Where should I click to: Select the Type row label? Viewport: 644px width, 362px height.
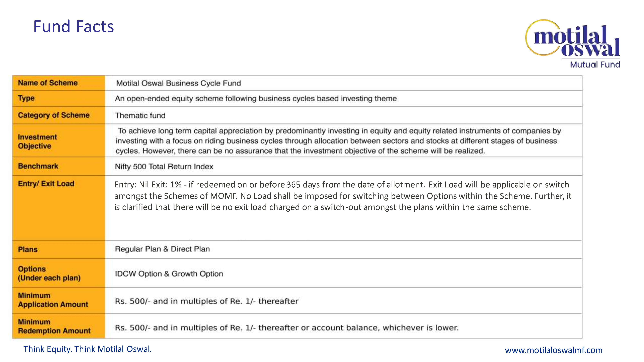[26, 98]
